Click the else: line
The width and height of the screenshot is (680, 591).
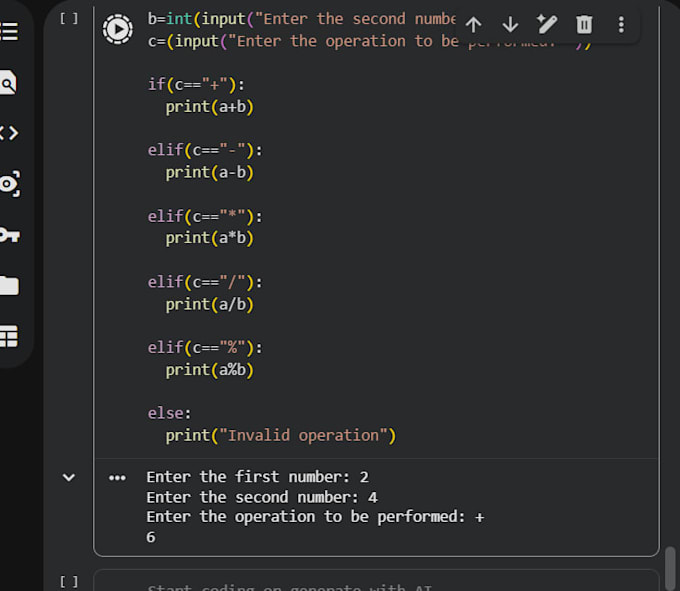click(x=169, y=413)
